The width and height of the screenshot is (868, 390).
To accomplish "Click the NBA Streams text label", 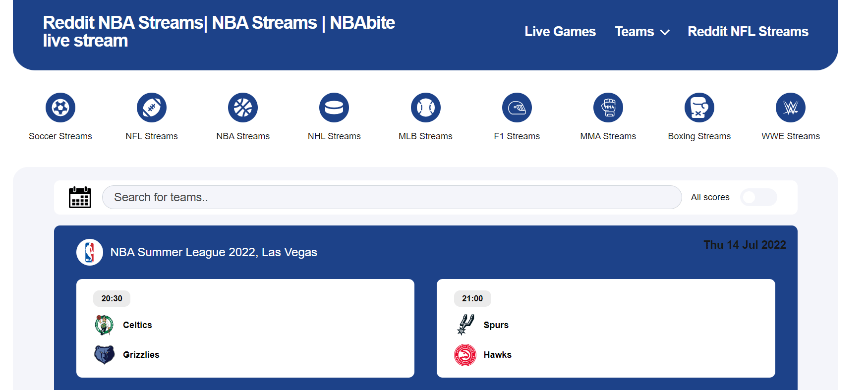I will point(243,136).
